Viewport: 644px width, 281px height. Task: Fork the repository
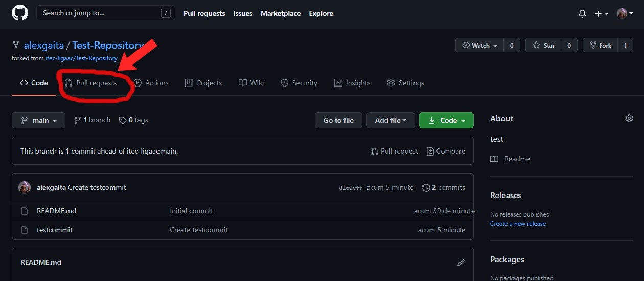[600, 46]
